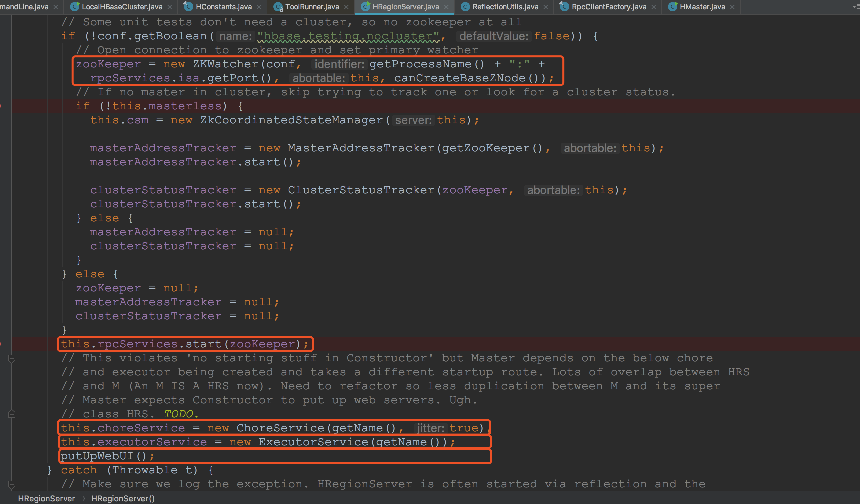Close the HRegionServer.java tab
The image size is (860, 504).
point(446,7)
